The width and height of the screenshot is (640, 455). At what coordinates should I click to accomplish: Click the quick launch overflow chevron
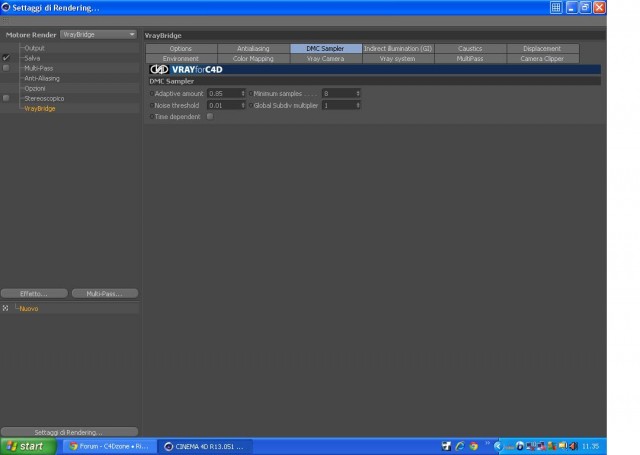point(487,443)
